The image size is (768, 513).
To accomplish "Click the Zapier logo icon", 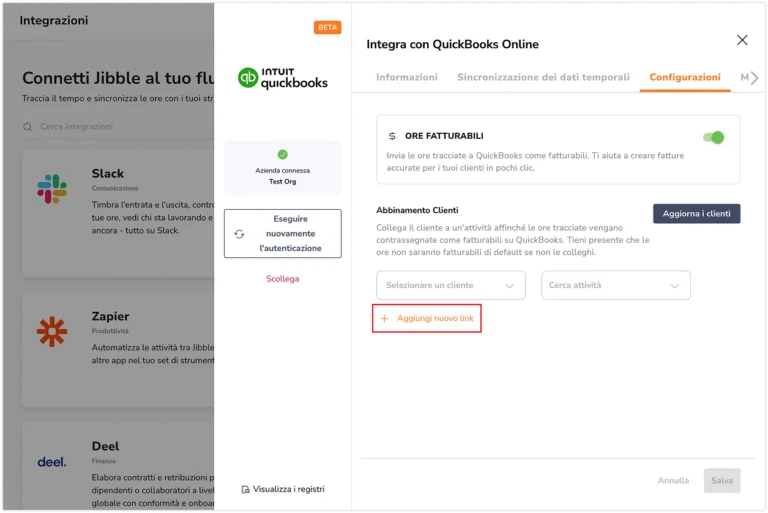I will point(52,332).
